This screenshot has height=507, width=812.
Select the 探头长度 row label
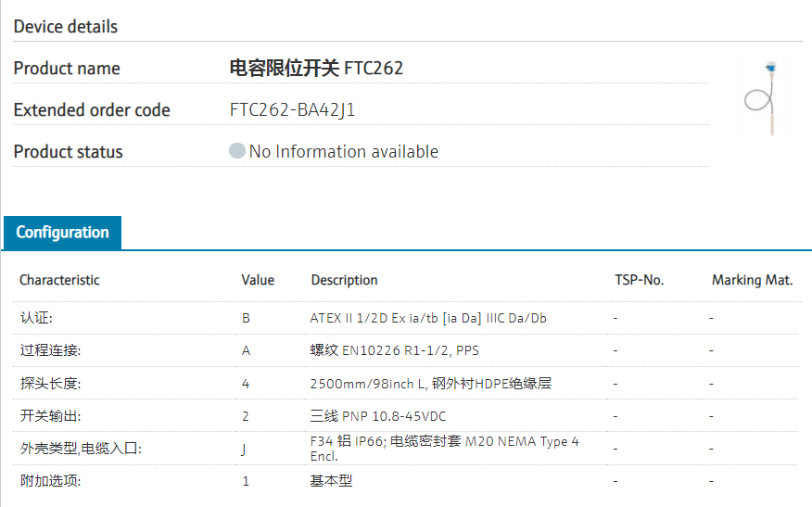(50, 383)
